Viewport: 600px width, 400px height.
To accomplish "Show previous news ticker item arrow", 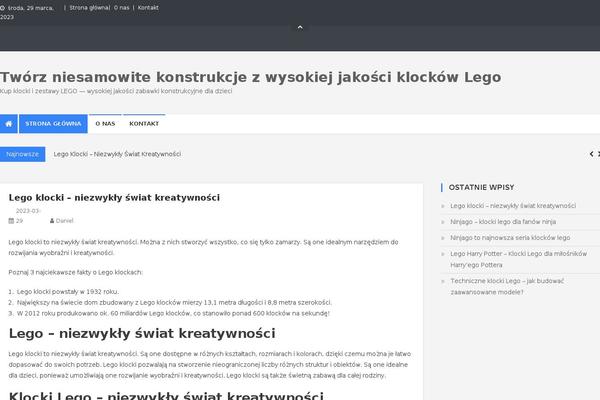I will 591,154.
